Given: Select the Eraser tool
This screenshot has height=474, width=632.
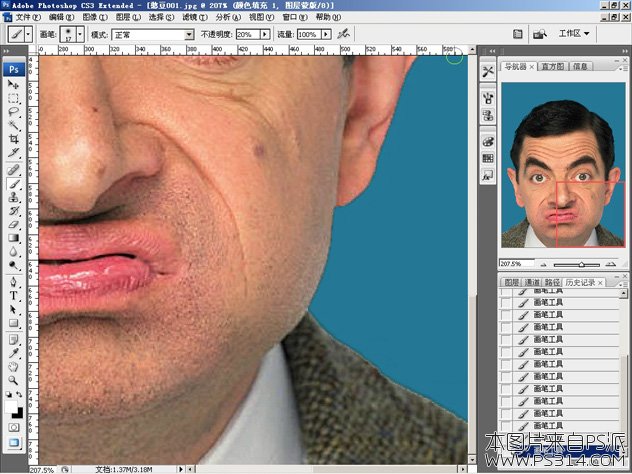Looking at the screenshot, I should [14, 225].
